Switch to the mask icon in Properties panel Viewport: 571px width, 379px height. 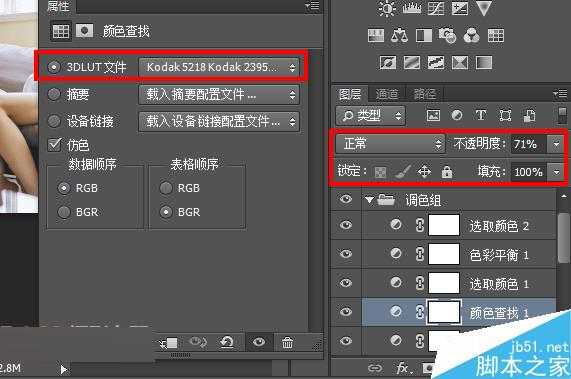coord(84,31)
